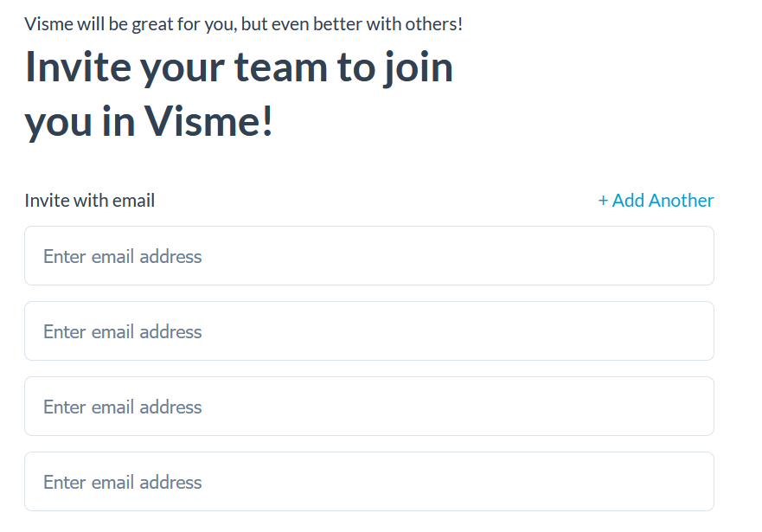The height and width of the screenshot is (532, 762).
Task: Click the Invite your team heading
Action: 239,67
